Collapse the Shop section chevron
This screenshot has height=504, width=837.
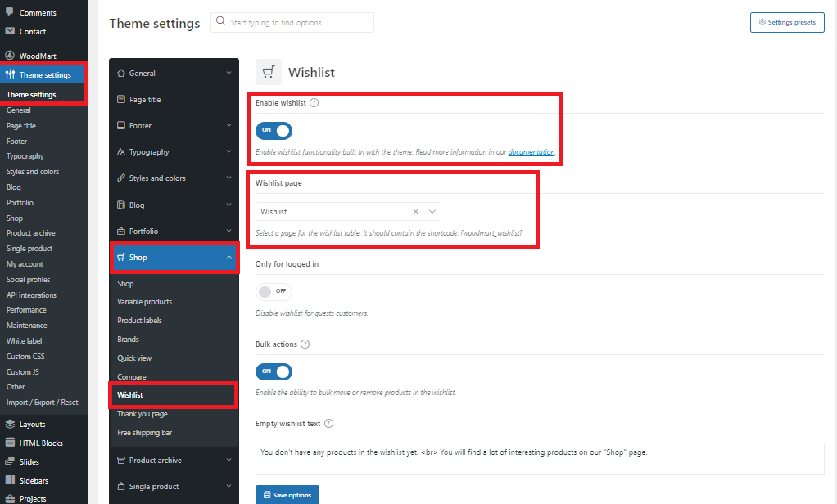[x=229, y=257]
